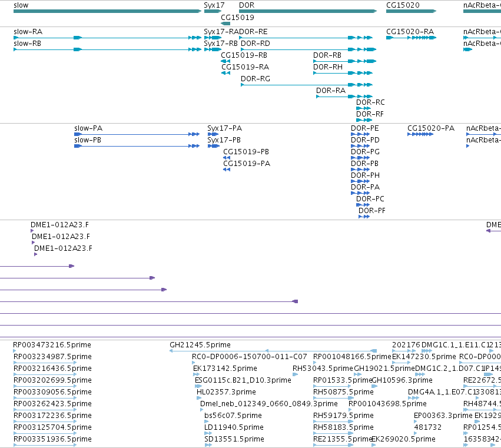The width and height of the screenshot is (501, 448).
Task: Click the RH53043.5prime EST label
Action: pos(323,369)
